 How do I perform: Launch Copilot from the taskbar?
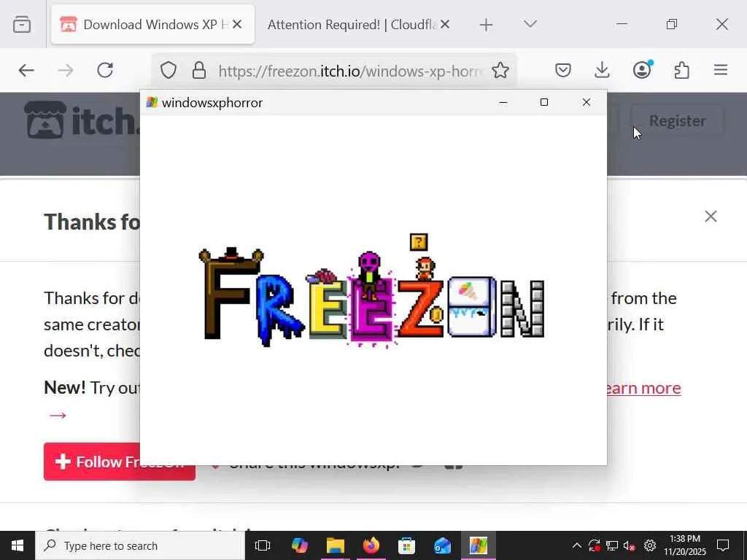300,545
